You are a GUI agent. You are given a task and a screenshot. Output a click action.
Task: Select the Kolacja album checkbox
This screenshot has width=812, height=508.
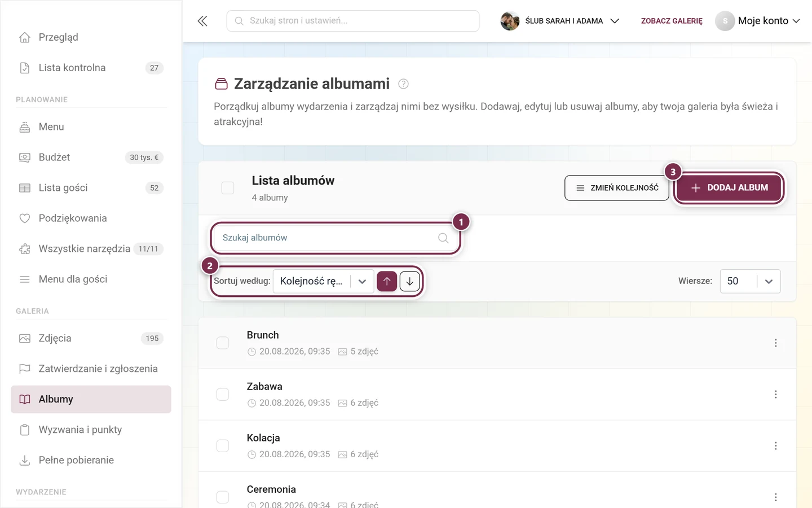(x=223, y=446)
